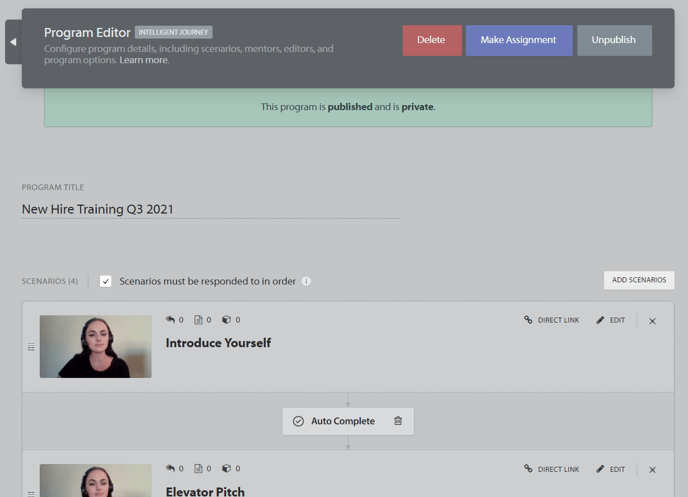Open the Introduce Yourself video thumbnail
The image size is (688, 497).
coord(96,347)
